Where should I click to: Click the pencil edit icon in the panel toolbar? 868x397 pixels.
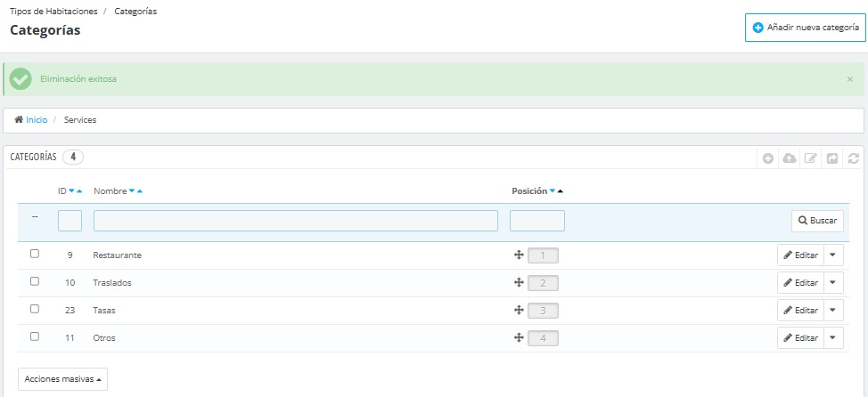click(810, 158)
